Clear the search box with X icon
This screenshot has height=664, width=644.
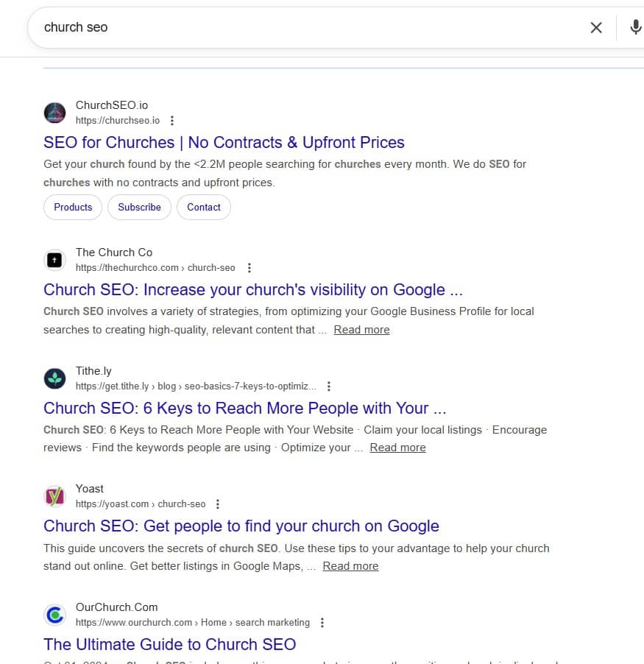pos(596,28)
